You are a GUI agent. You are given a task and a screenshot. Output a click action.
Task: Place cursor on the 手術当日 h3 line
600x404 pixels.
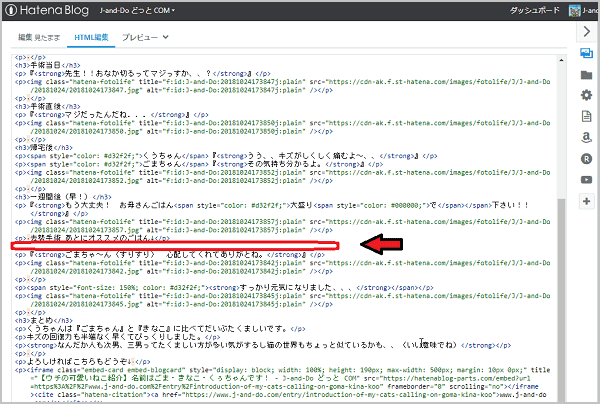tap(47, 65)
